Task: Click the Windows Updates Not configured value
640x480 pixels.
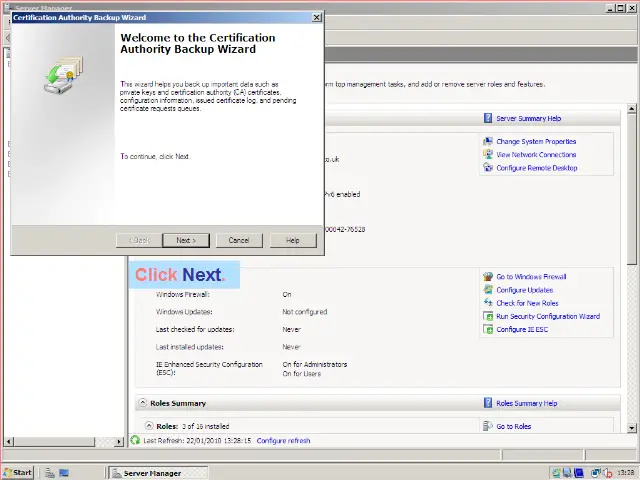Action: [305, 312]
